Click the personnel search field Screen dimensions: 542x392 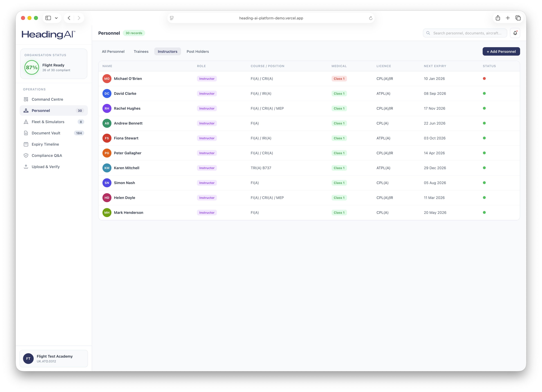[x=465, y=33]
